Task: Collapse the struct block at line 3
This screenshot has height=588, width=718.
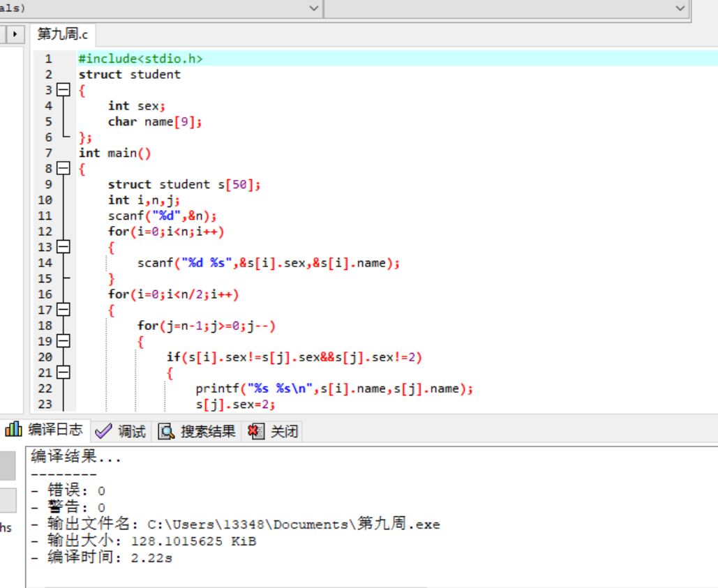Action: 63,90
